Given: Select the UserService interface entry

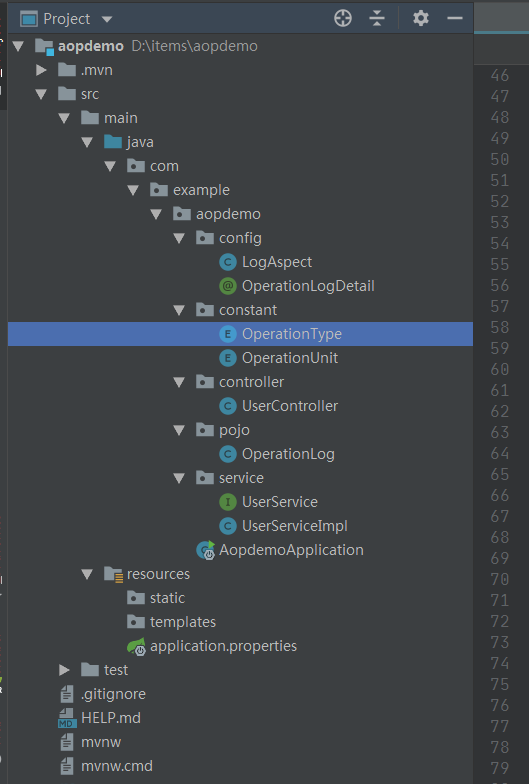Looking at the screenshot, I should click(280, 502).
